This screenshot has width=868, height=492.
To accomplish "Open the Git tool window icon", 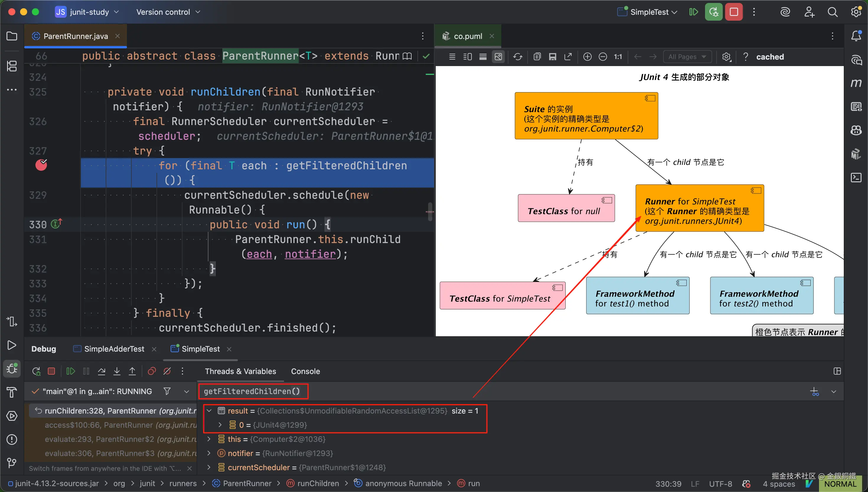I will (12, 463).
